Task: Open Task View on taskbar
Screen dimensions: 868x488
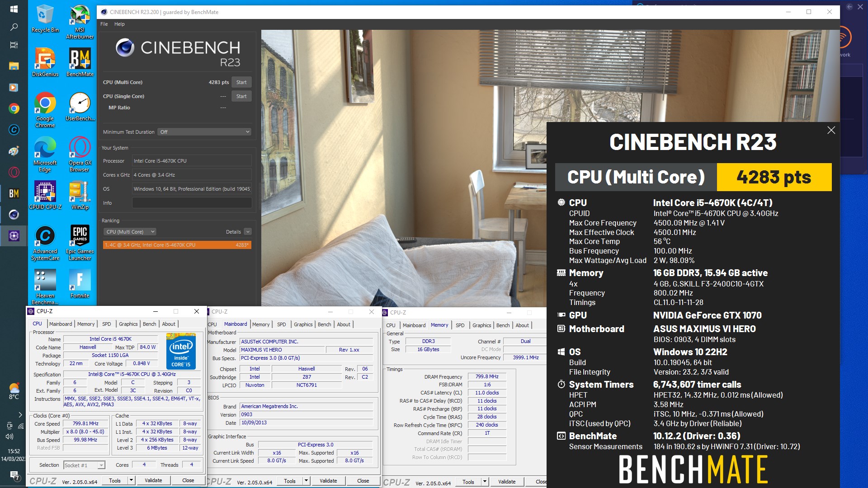Action: (x=14, y=45)
